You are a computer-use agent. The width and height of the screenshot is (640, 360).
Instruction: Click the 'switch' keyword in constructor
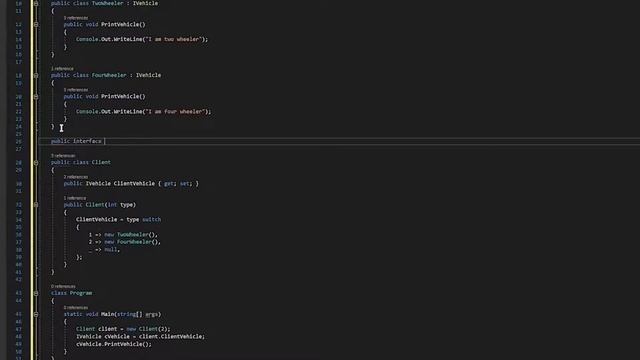[151, 220]
